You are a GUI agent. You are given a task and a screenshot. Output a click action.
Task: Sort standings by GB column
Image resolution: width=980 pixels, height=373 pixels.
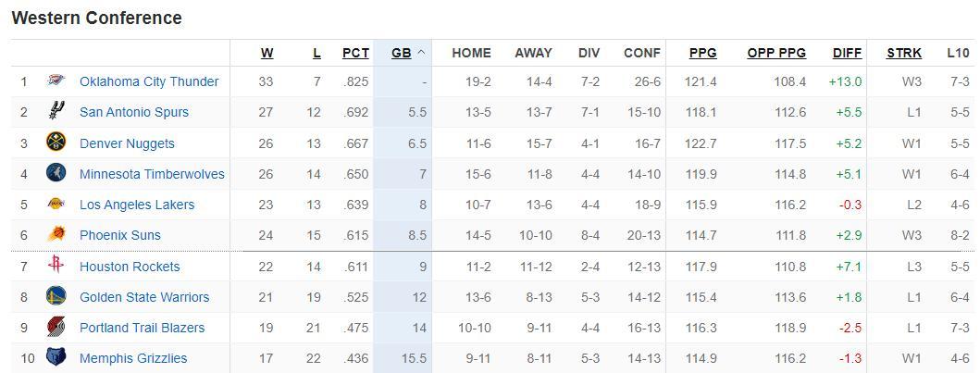point(401,53)
